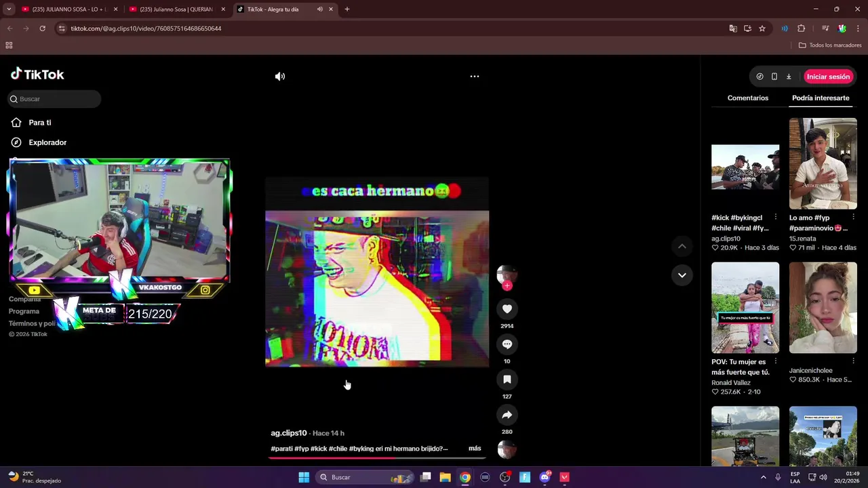Open options for '#kick #bykingcl' video
This screenshot has width=868, height=488.
(x=776, y=218)
